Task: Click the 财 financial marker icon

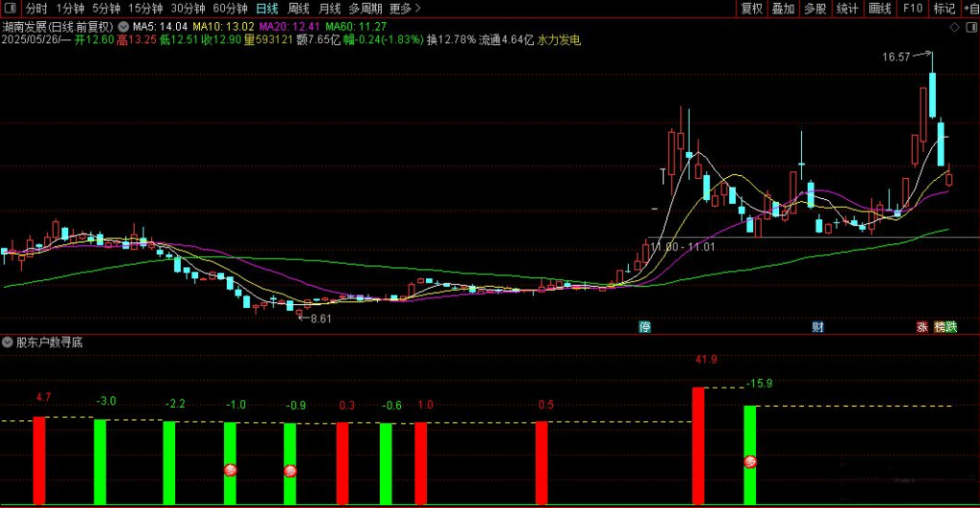Action: click(x=818, y=327)
